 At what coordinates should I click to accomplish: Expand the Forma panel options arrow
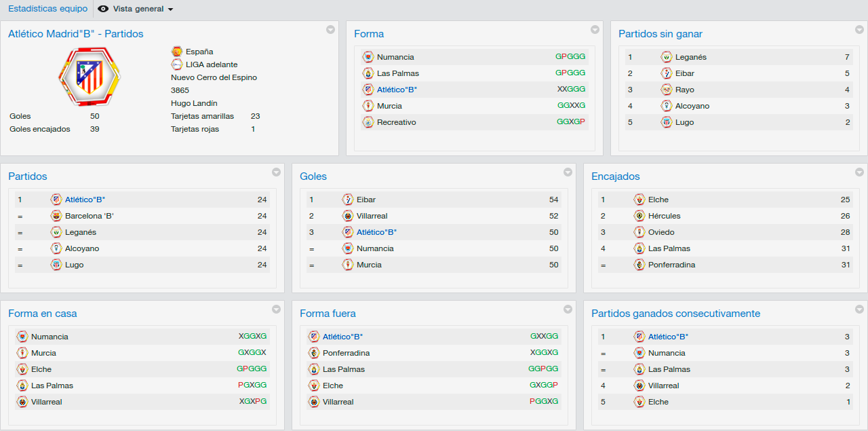[595, 30]
